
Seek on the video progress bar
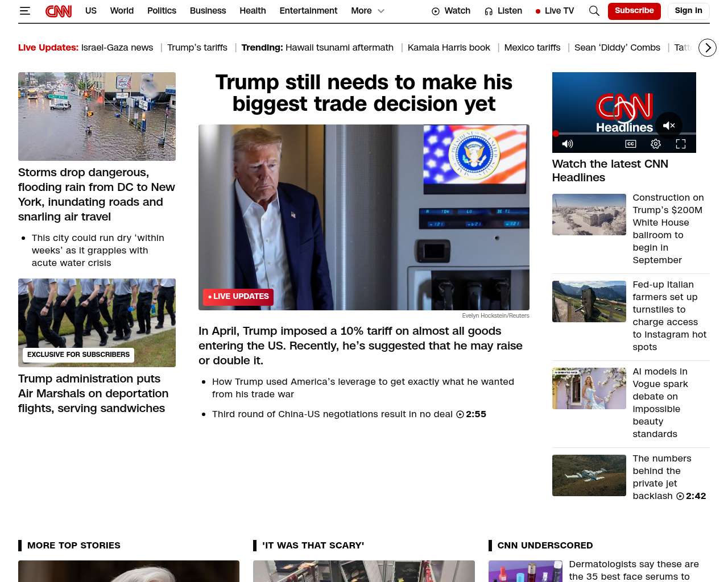click(624, 134)
